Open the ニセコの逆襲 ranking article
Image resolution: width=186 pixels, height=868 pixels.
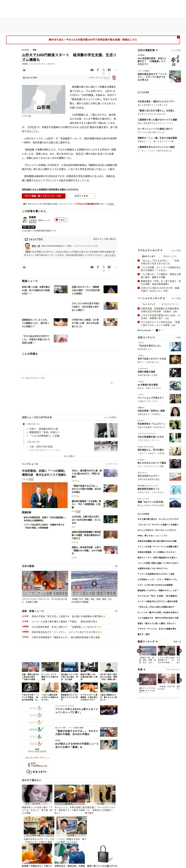161,269
